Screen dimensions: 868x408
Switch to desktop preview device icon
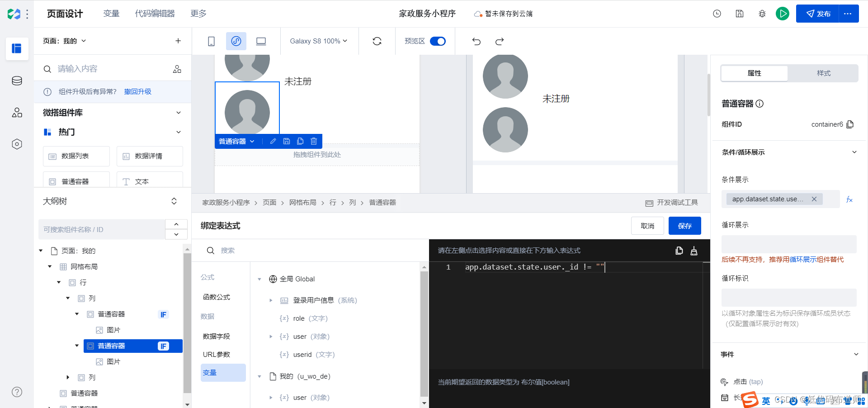pyautogui.click(x=261, y=41)
